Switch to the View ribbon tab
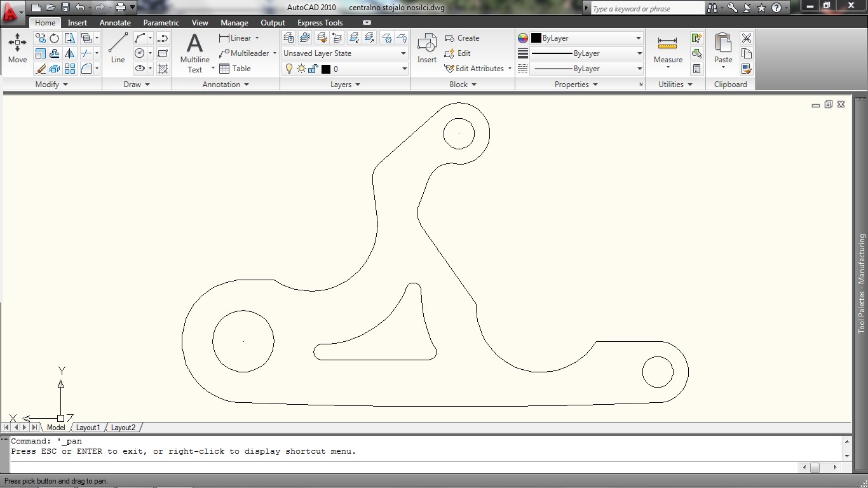Viewport: 868px width, 488px height. click(x=200, y=23)
